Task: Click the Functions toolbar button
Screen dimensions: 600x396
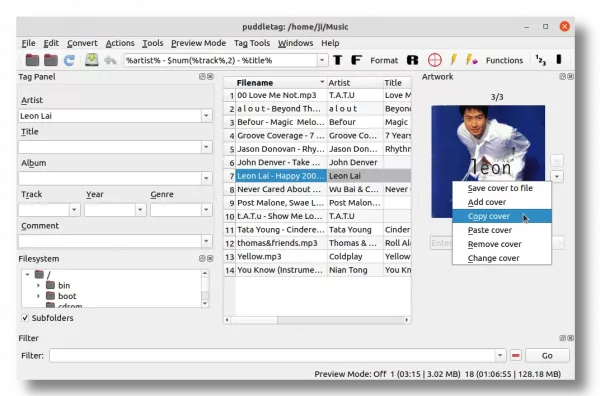Action: coord(504,60)
